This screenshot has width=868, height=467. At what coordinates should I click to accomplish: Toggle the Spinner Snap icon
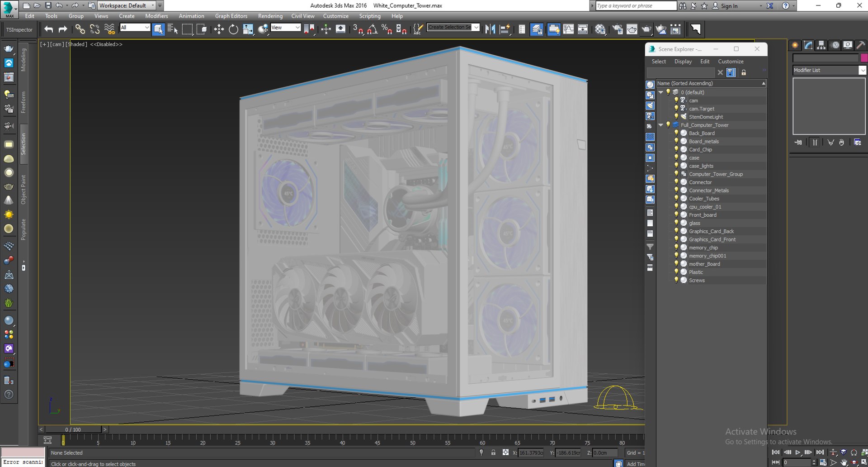pos(401,29)
